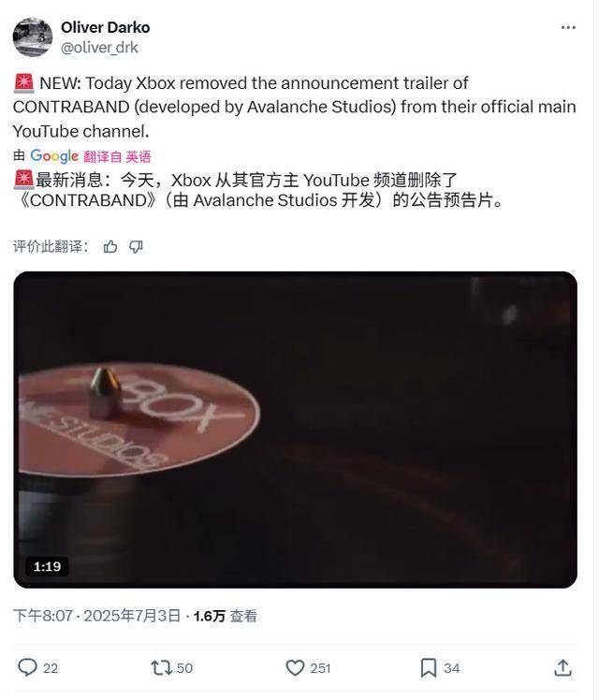Click the 1:19 video duration badge
The width and height of the screenshot is (599, 700).
[47, 566]
